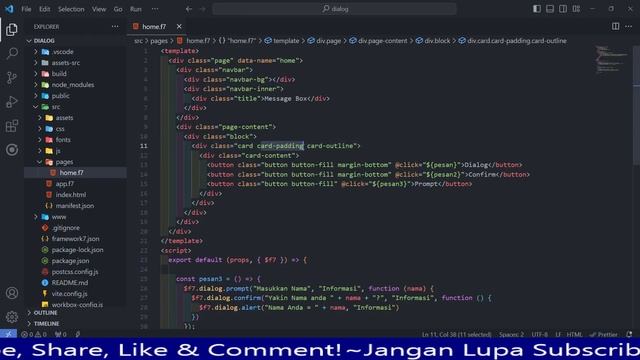
Task: Click the Prettier status bar item
Action: click(x=604, y=334)
